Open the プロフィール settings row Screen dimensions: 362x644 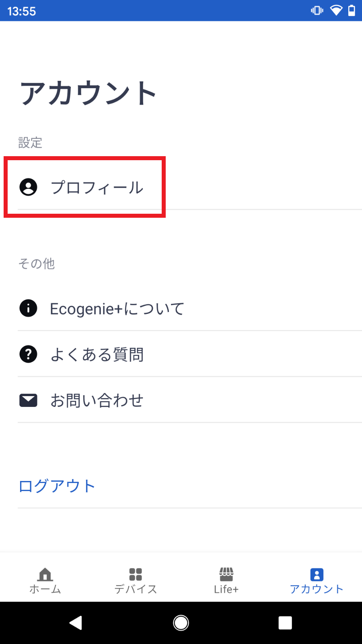coord(97,188)
